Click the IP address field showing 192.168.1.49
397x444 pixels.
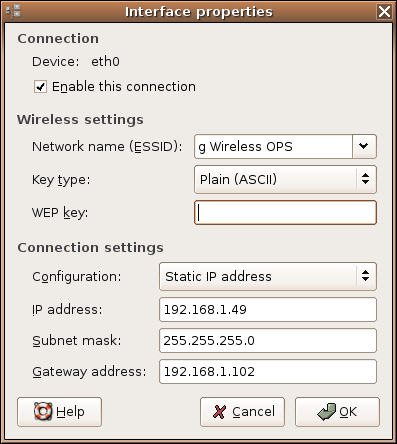point(268,310)
